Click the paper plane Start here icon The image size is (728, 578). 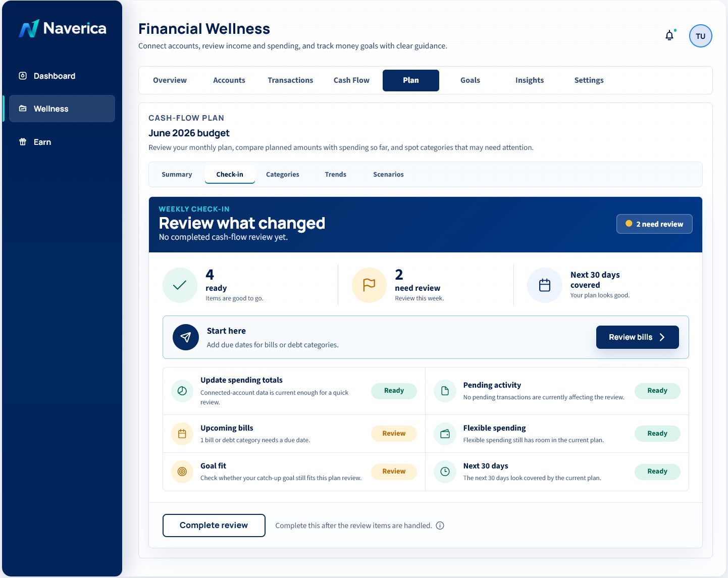(186, 337)
